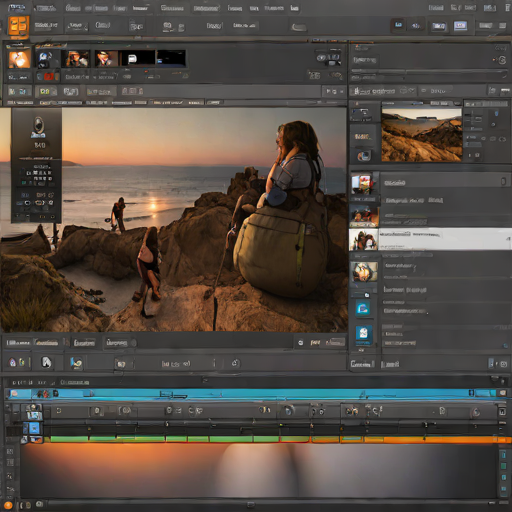
Task: Open the first menu in the top menu bar
Action: (16, 7)
